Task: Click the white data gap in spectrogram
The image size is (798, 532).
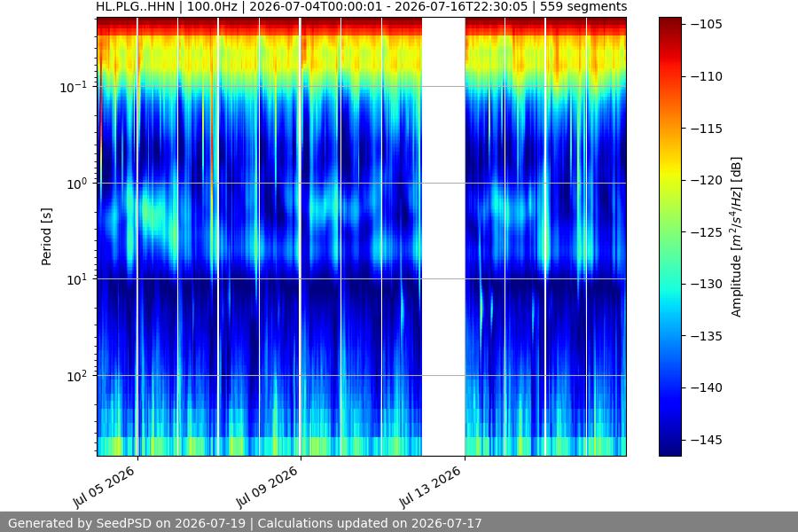Action: pos(443,236)
